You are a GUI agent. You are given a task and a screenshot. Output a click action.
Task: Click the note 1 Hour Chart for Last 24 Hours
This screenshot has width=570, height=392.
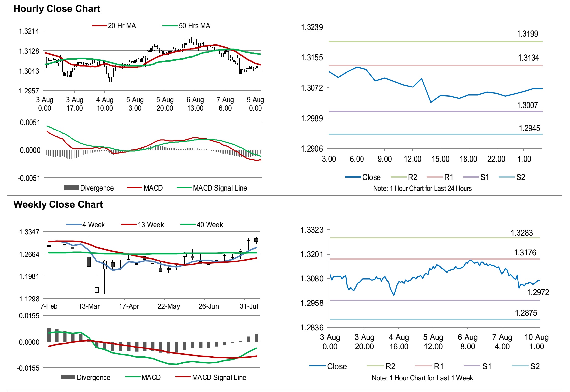422,188
